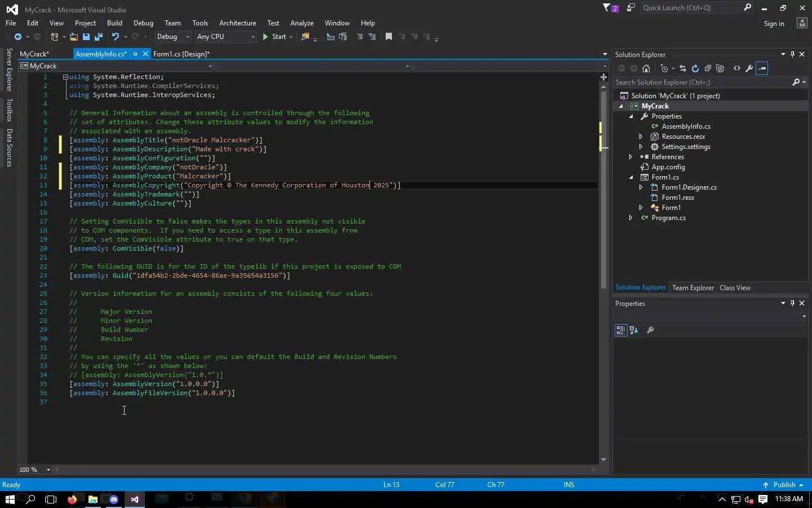Screen dimensions: 812x508
Task: Collapse the Form1.cs node
Action: click(632, 177)
